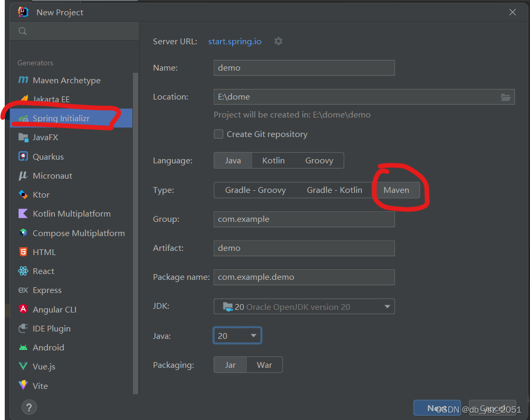Screen dimensions: 530x420
Task: Open help with question mark button
Action: (29, 407)
